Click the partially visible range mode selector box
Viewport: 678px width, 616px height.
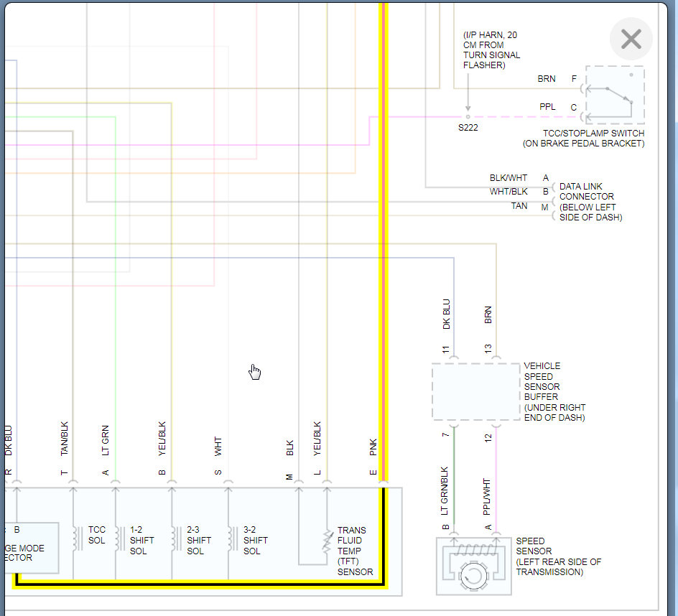(32, 548)
